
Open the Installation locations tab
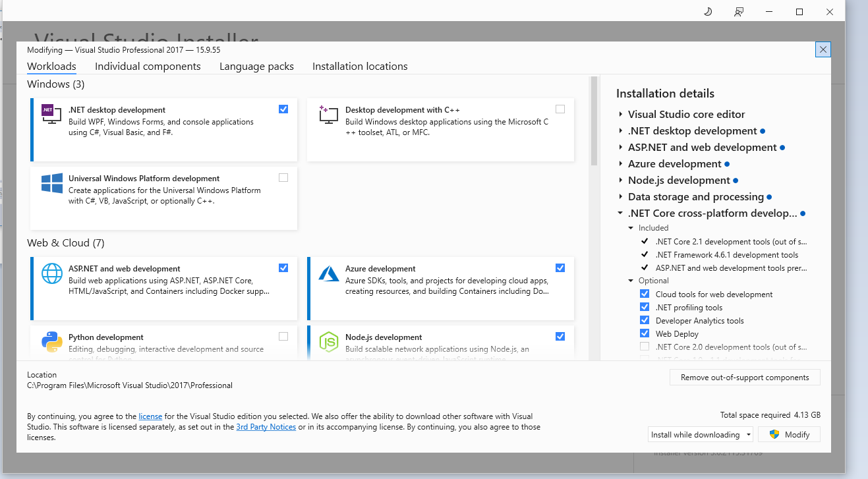tap(360, 66)
